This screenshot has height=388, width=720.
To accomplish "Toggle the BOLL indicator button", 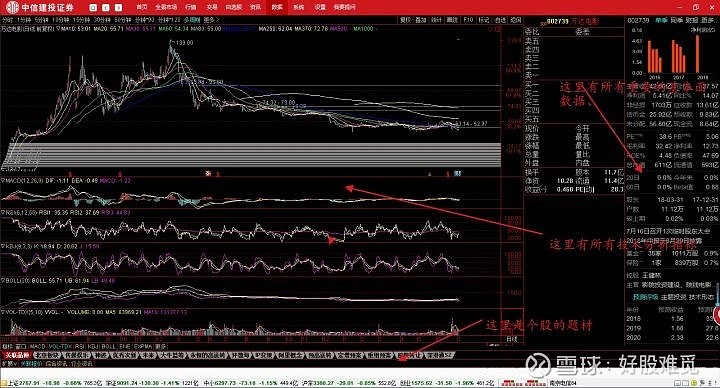I will 108,346.
